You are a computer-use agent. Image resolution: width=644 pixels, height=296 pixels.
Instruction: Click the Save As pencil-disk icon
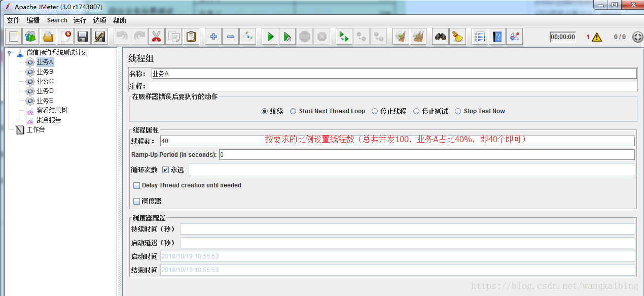[99, 37]
